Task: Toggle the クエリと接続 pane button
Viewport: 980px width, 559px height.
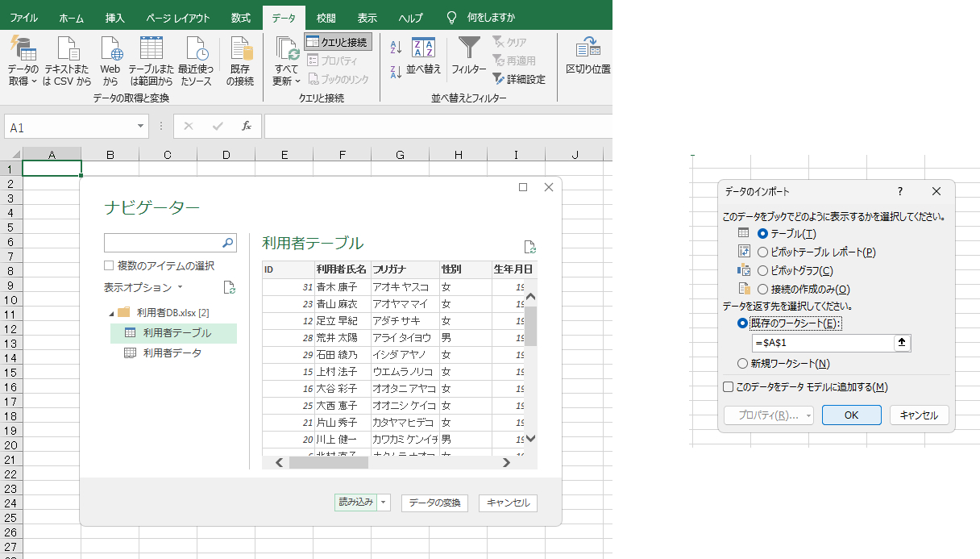Action: coord(338,42)
